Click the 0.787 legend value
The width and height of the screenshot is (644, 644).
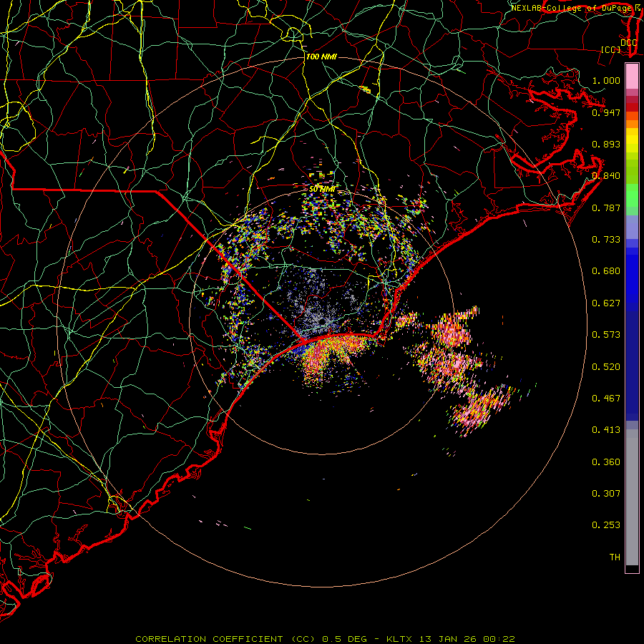606,208
